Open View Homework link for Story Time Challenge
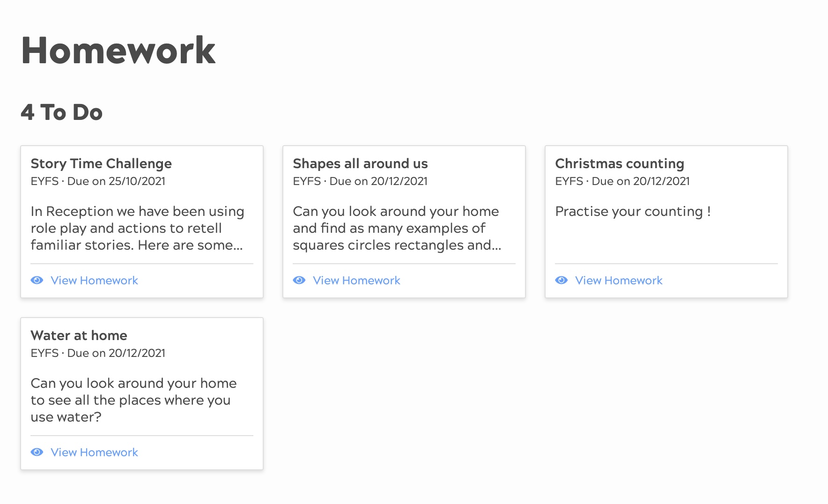The height and width of the screenshot is (504, 828). [94, 280]
